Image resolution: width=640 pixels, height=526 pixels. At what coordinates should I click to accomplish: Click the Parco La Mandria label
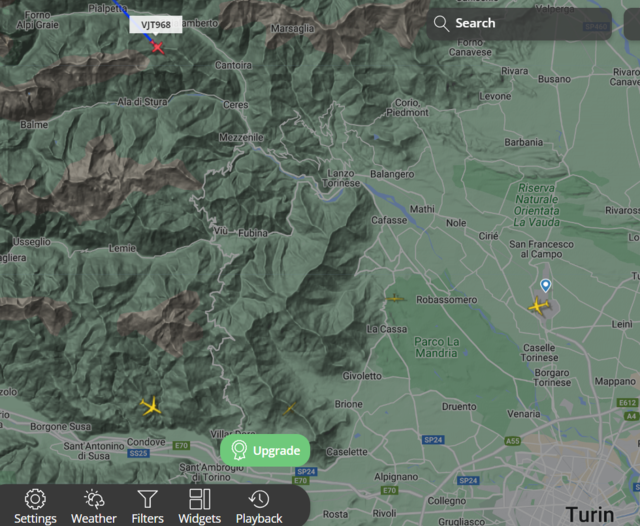tap(437, 347)
